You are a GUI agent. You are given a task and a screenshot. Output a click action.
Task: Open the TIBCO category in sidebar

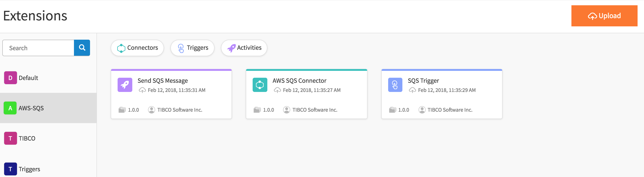pyautogui.click(x=27, y=138)
